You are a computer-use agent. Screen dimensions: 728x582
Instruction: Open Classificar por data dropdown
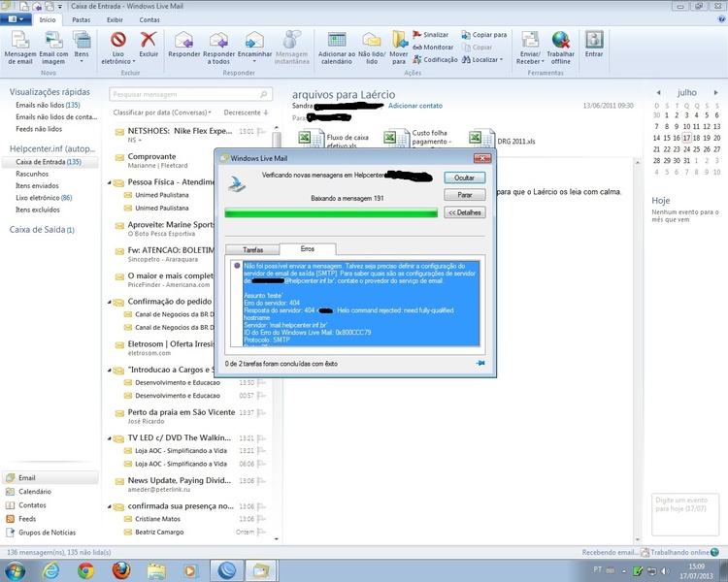[x=162, y=113]
